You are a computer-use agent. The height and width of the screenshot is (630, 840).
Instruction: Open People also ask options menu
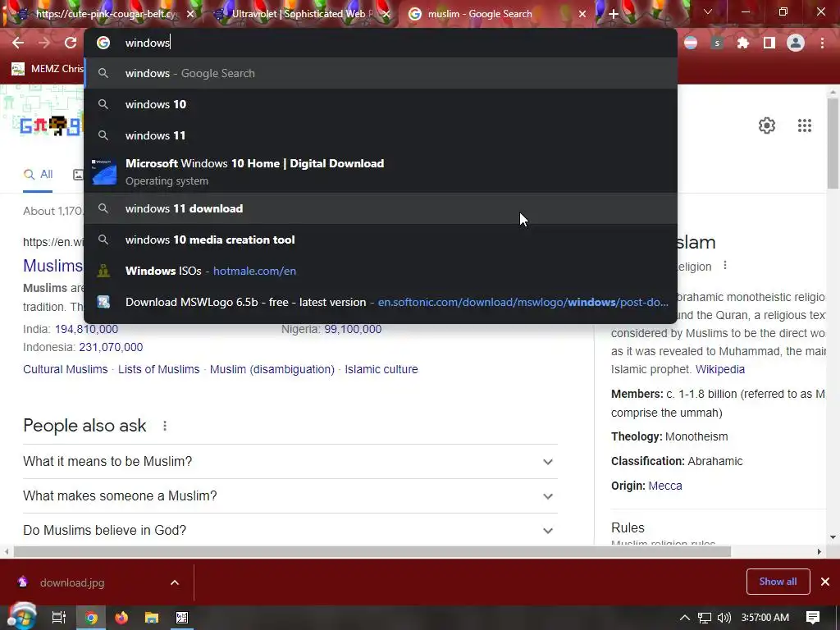tap(165, 426)
